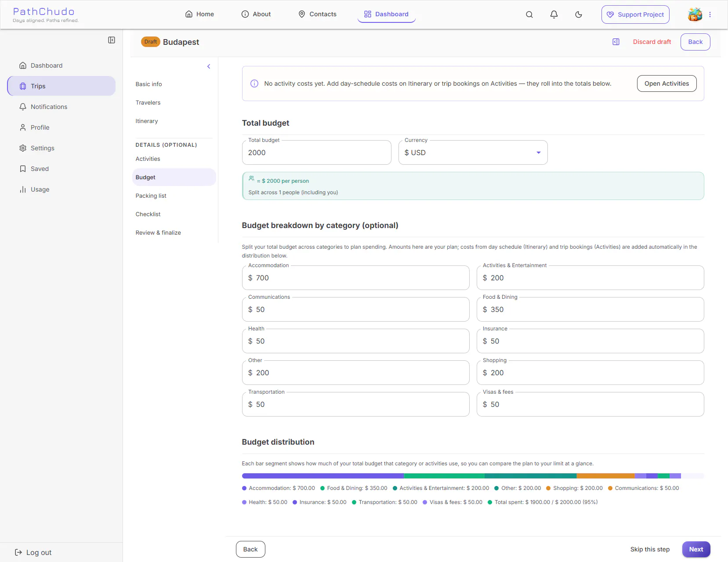Open Saved in the sidebar
The image size is (728, 562).
(x=62, y=169)
